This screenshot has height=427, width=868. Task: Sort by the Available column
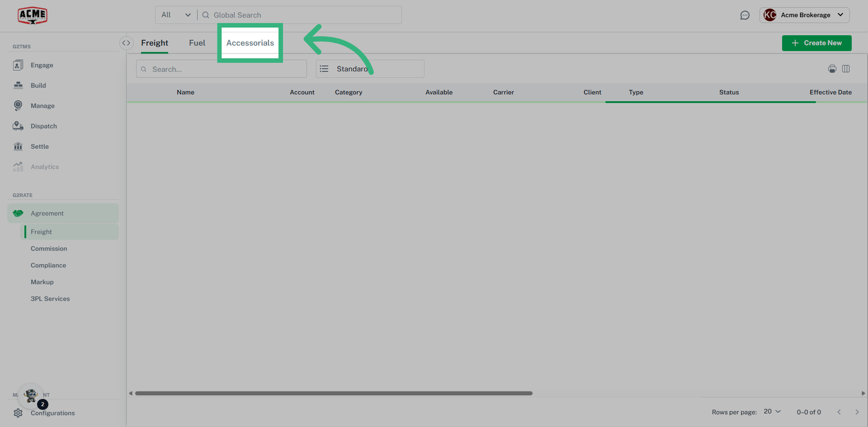point(439,92)
